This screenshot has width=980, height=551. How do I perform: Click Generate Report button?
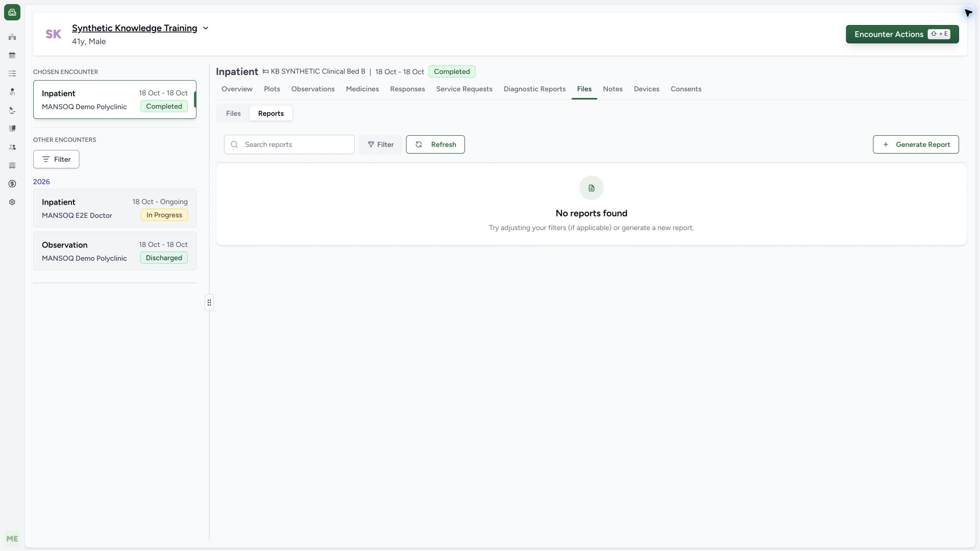tap(916, 144)
